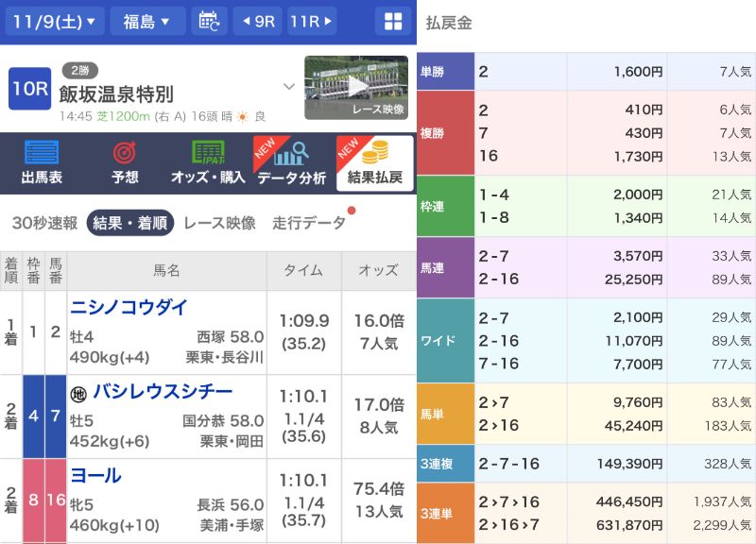Viewport: 756px width, 544px height.
Task: Switch to 走行データ tab
Action: (309, 223)
